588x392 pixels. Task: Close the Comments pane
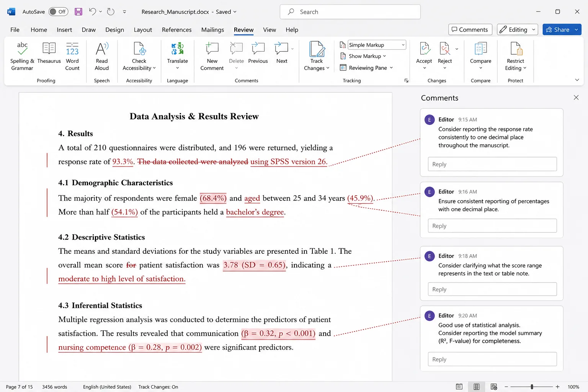point(576,98)
